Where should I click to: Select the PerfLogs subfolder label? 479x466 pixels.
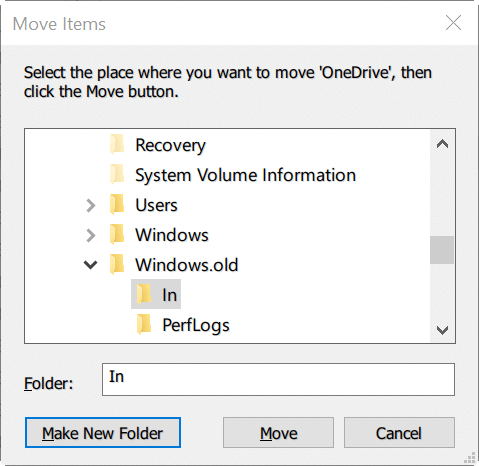[196, 325]
